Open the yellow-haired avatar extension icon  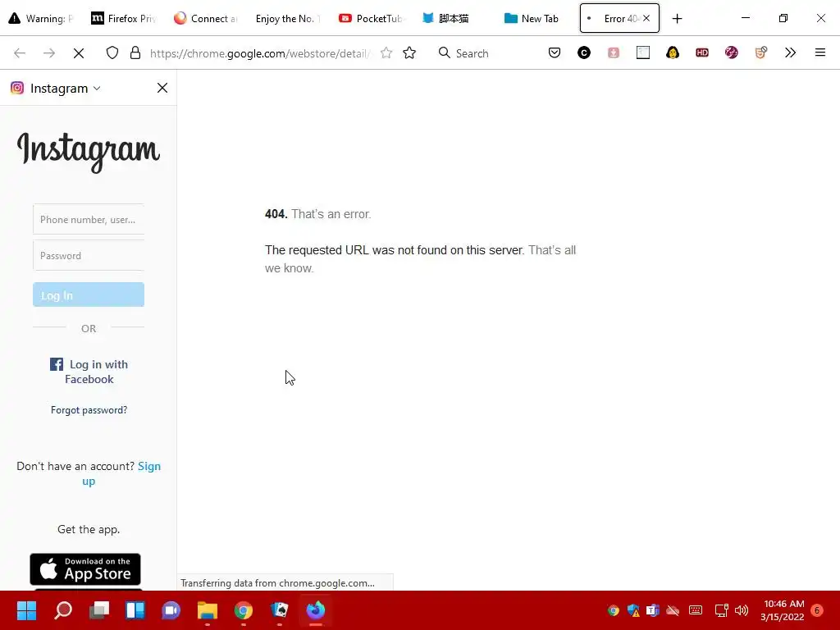click(673, 52)
